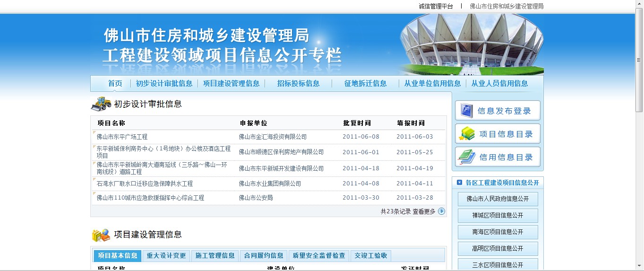This screenshot has height=271, width=644.
Task: Collapse the 各区工程建设项目信息公开 arrow icon
Action: [x=459, y=183]
